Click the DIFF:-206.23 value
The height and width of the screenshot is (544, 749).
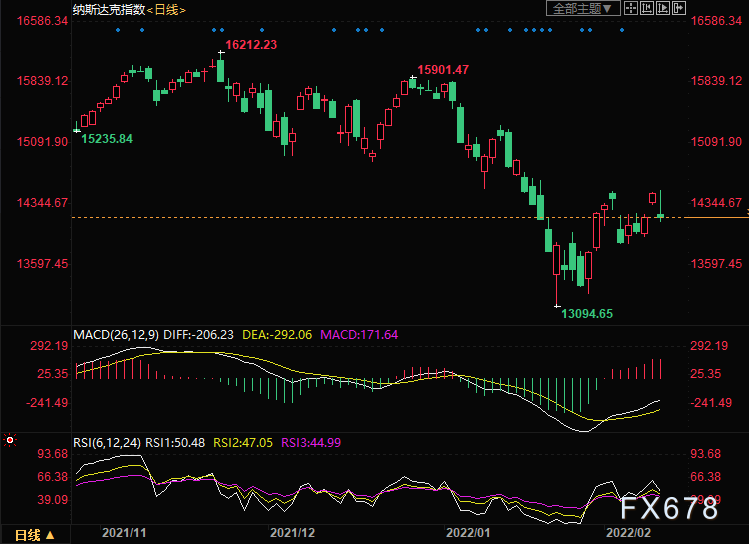tap(198, 335)
